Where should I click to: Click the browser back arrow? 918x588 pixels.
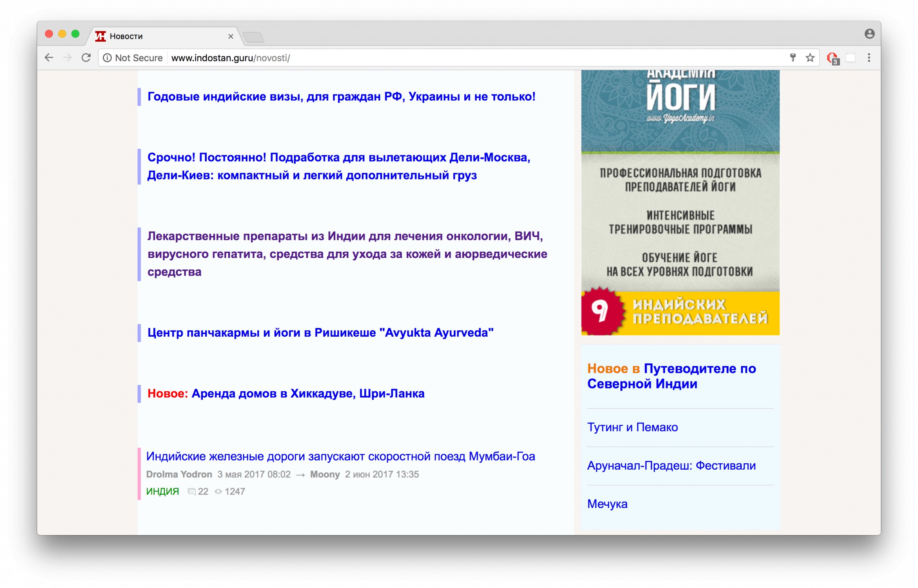point(49,58)
